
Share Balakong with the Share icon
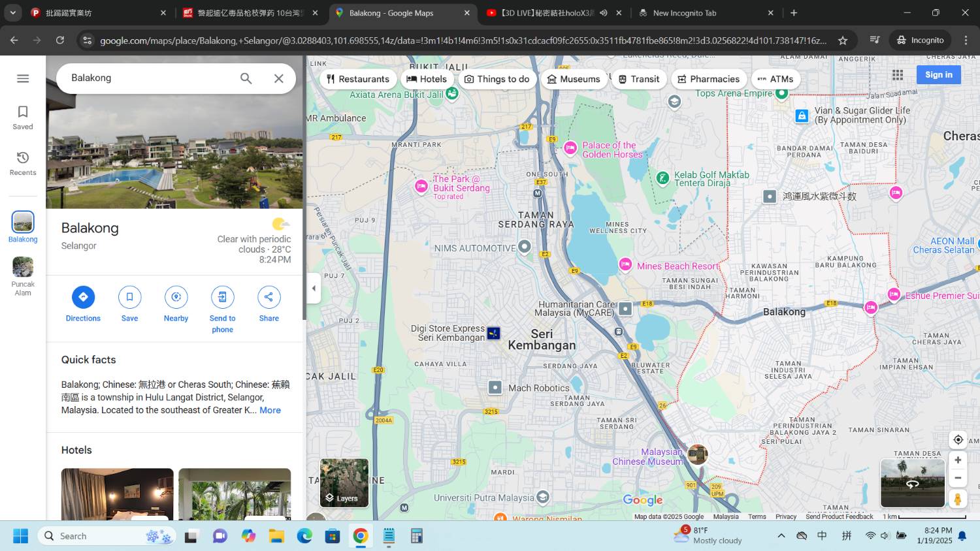click(x=269, y=297)
